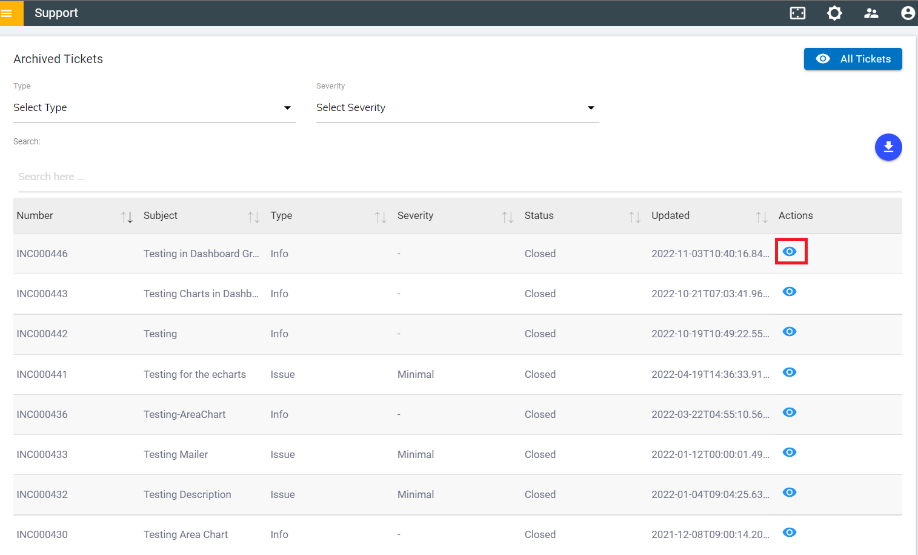Open the user account profile icon
Image resolution: width=918 pixels, height=555 pixels.
(x=907, y=13)
